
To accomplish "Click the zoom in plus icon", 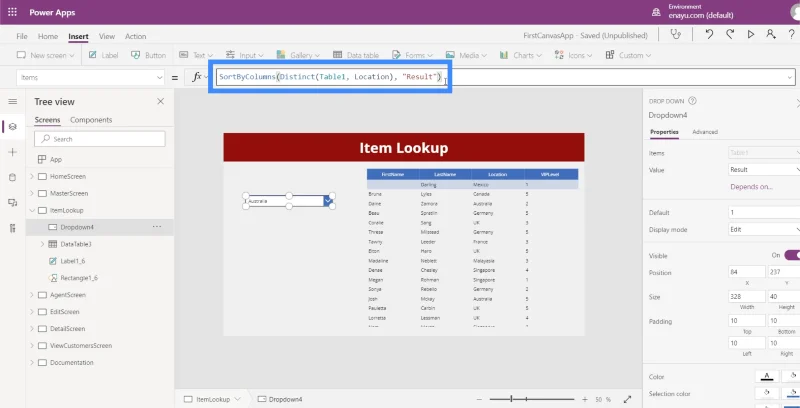I will tap(585, 399).
